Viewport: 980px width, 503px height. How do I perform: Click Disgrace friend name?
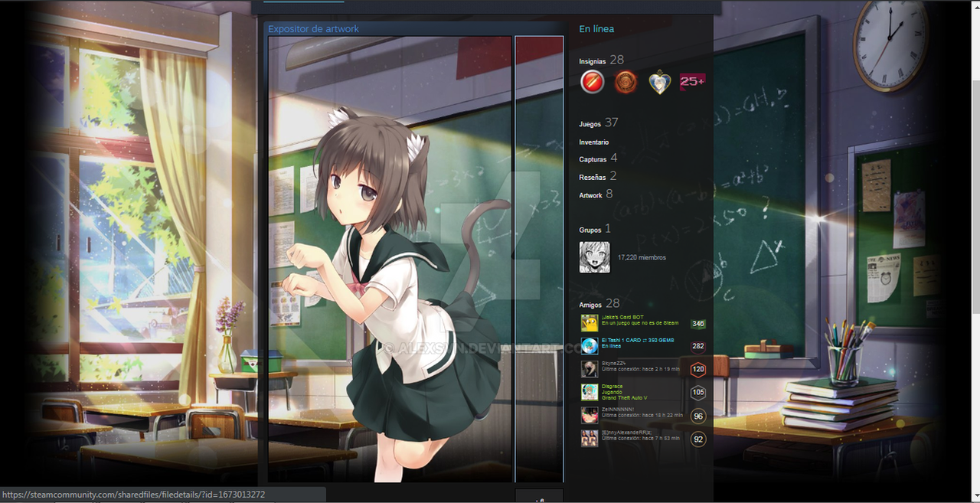(612, 387)
